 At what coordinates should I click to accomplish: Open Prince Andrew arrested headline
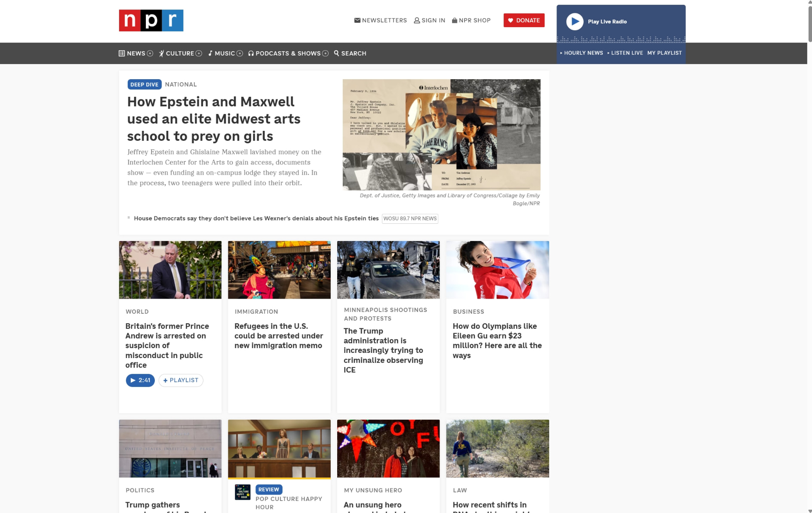167,346
